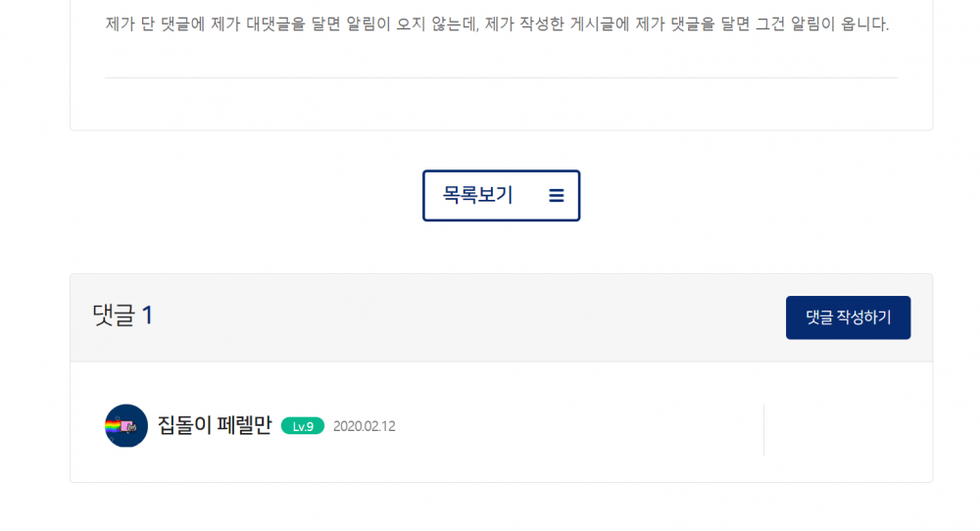Open 집돌이 페렐만 user profile name
980x531 pixels.
pyautogui.click(x=215, y=425)
